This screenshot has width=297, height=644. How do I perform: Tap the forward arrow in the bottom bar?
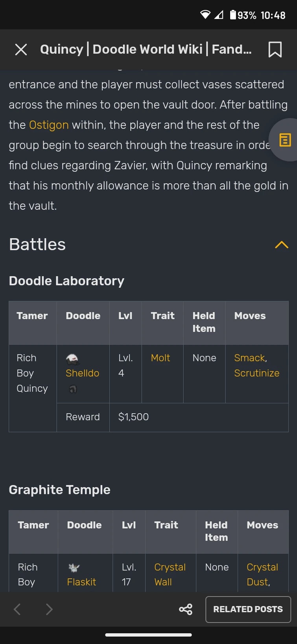click(49, 609)
